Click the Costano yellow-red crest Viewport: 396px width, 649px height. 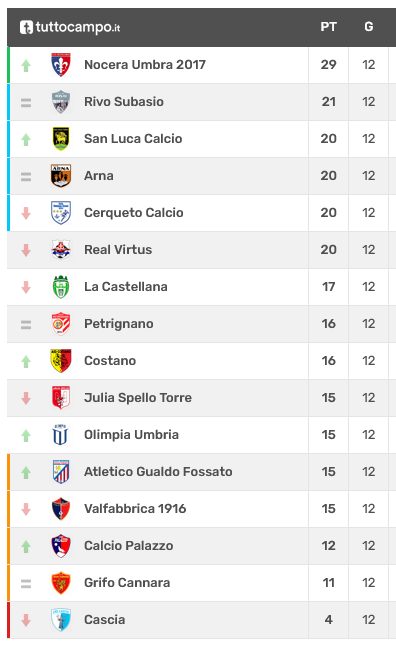(61, 361)
